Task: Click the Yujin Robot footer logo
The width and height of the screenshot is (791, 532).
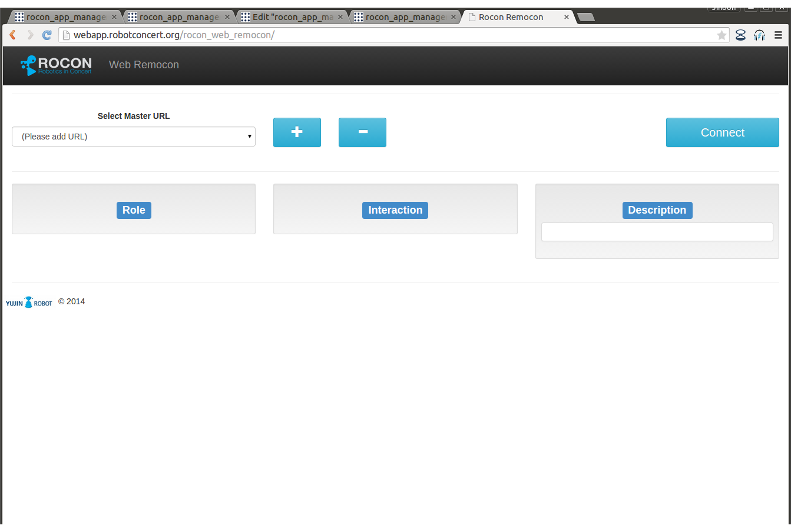Action: click(x=29, y=302)
